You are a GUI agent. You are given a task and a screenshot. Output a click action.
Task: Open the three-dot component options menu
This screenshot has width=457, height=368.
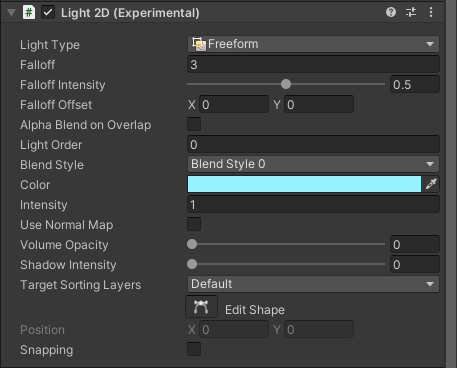(431, 12)
